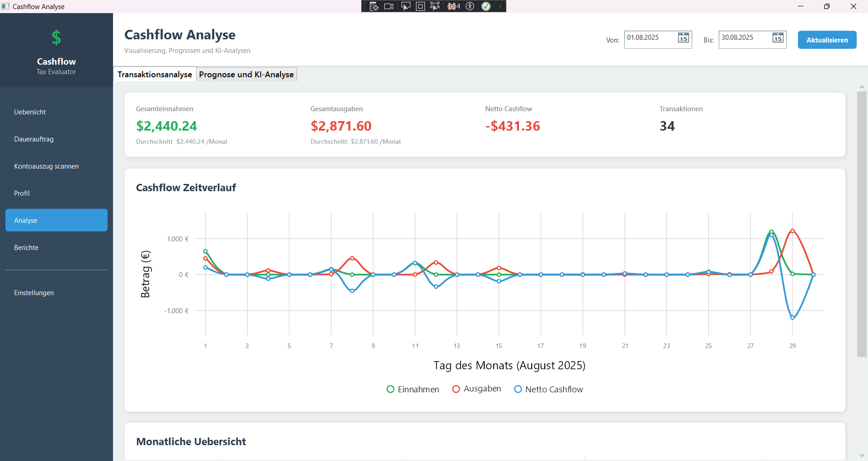Select the cursor pick tool in the toolbar
This screenshot has height=461, width=868.
click(x=406, y=6)
